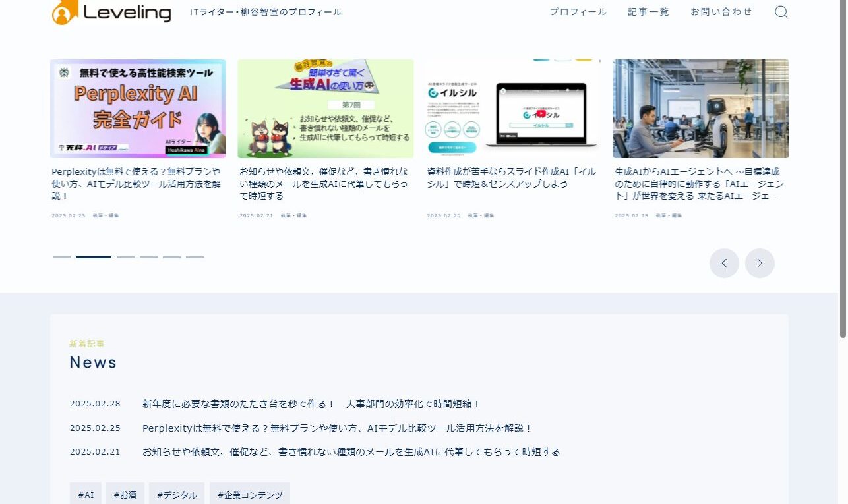Select the #お酒 tag
This screenshot has width=848, height=504.
click(x=125, y=495)
